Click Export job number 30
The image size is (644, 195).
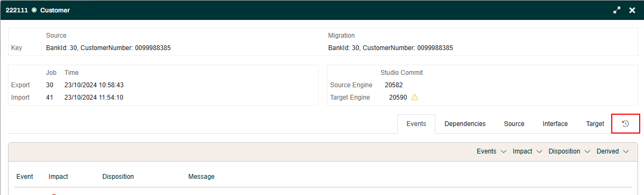click(49, 85)
